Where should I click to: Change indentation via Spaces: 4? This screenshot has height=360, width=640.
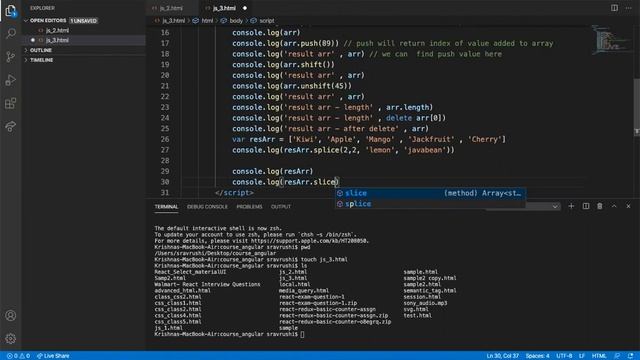537,356
